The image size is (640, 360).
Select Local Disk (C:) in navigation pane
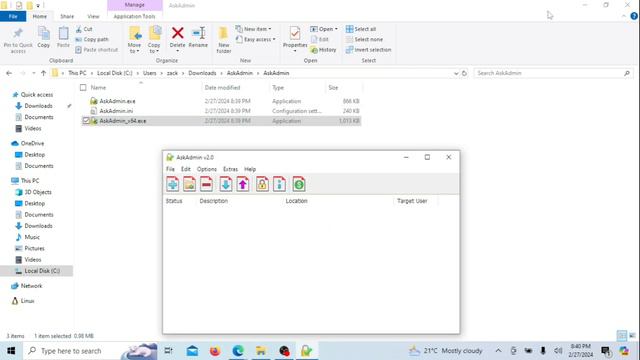click(42, 271)
